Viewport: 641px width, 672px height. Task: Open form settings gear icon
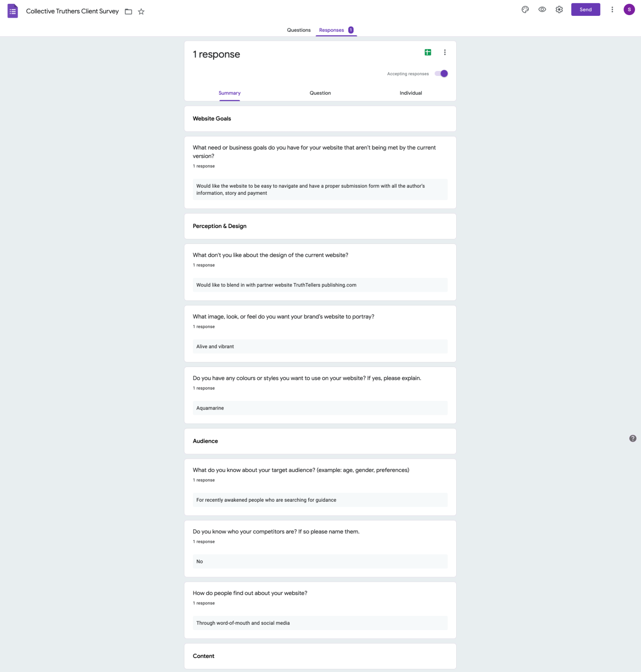(x=559, y=10)
